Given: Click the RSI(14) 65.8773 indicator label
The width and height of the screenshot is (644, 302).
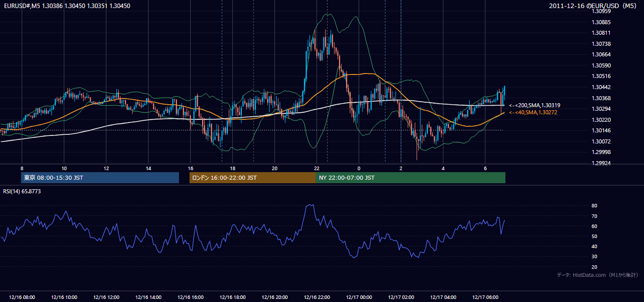Looking at the screenshot, I should [22, 191].
